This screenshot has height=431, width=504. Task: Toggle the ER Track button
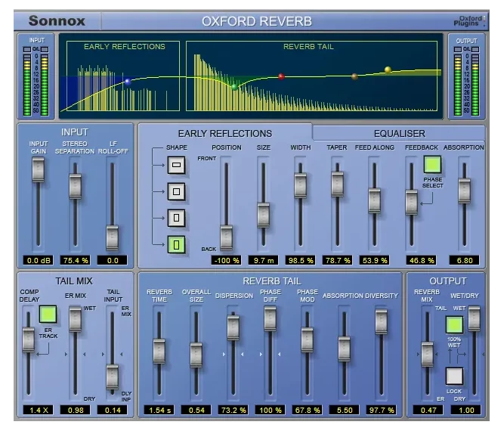point(48,315)
